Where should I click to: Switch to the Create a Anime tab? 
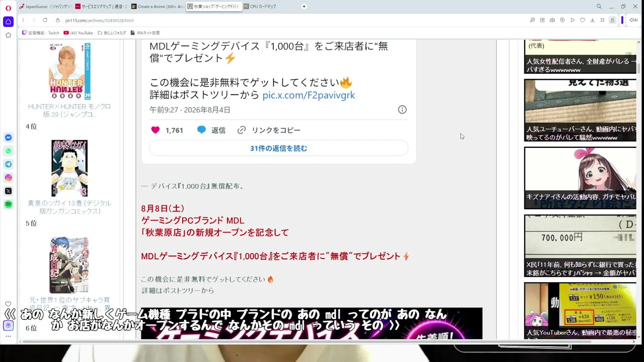(x=157, y=7)
